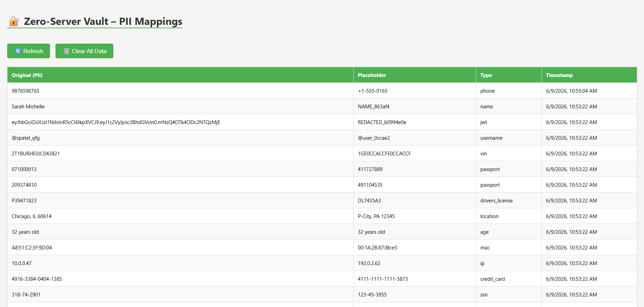644x307 pixels.
Task: Click the placeholder 192.0.2.62
Action: [369, 263]
